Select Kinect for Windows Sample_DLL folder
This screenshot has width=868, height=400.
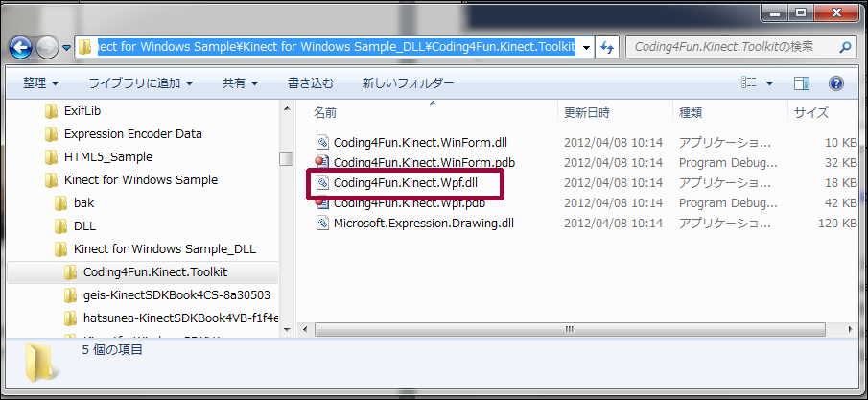pos(165,249)
